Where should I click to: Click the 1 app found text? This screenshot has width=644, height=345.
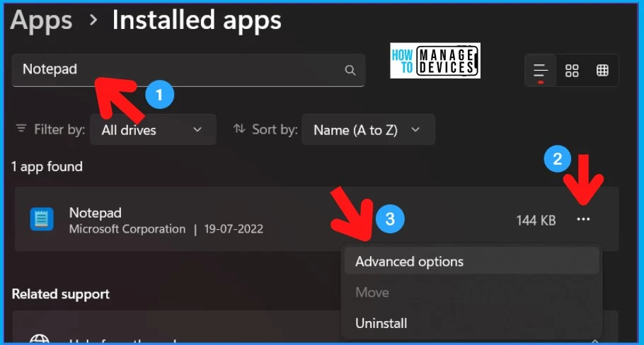pos(47,167)
